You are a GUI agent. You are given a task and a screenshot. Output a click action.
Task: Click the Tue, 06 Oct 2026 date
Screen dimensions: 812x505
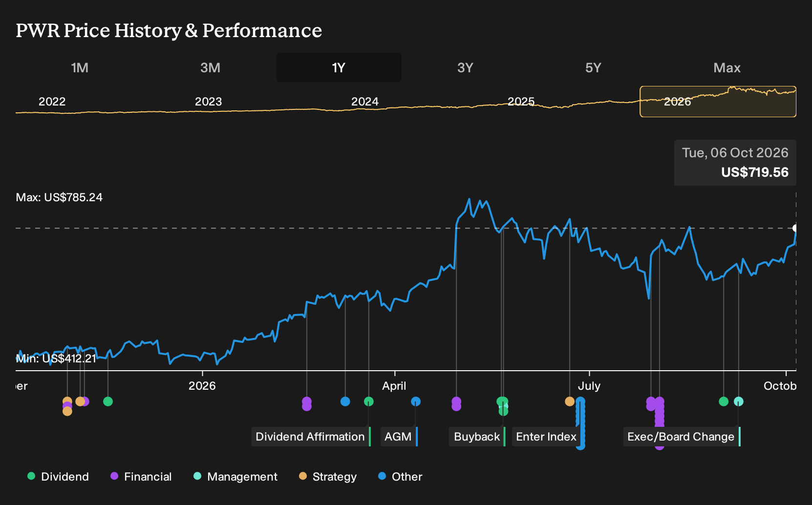point(735,153)
